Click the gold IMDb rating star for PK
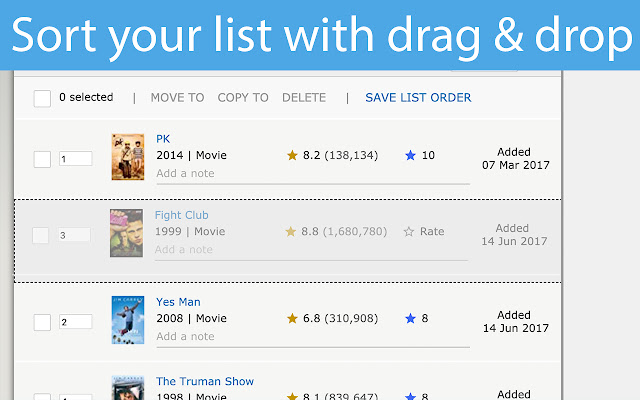 tap(292, 156)
